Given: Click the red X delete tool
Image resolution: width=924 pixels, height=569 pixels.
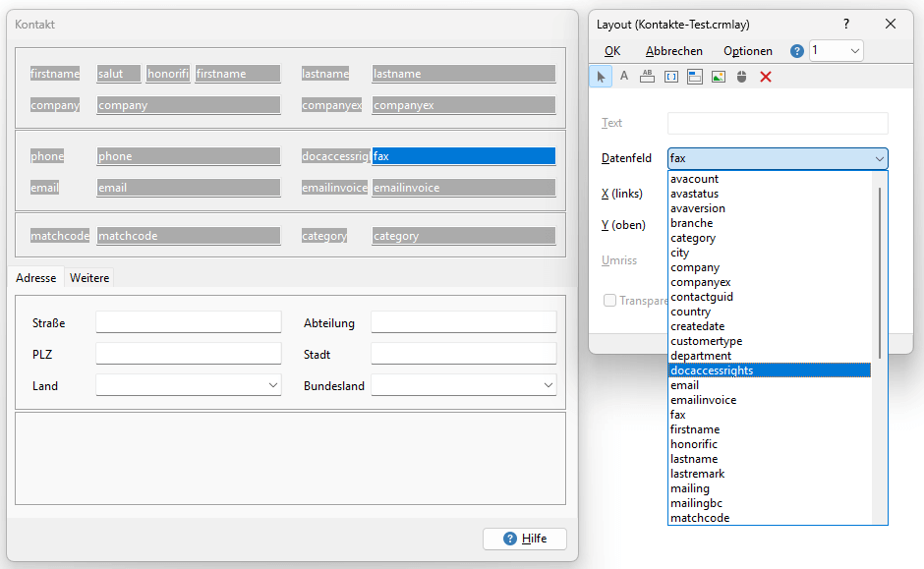Looking at the screenshot, I should (x=764, y=76).
